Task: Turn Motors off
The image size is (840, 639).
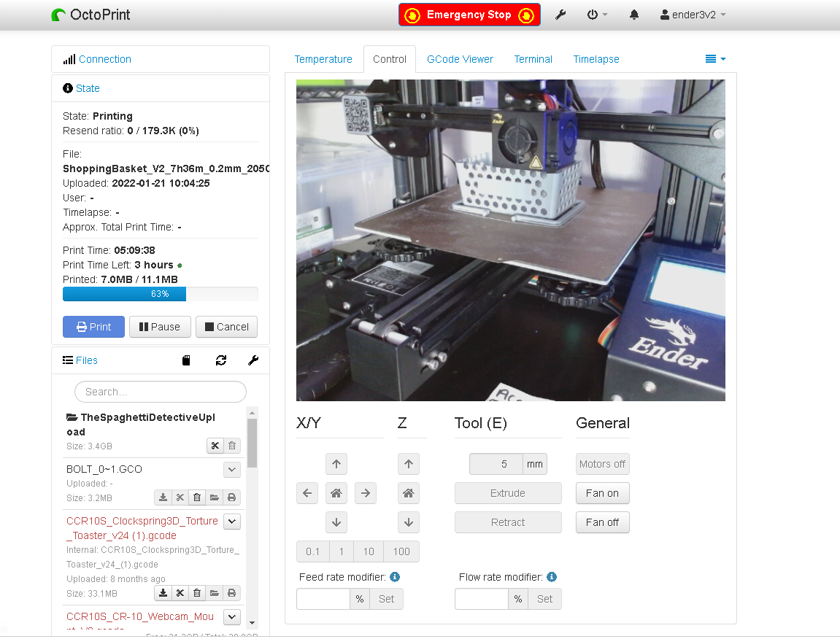Action: (602, 464)
